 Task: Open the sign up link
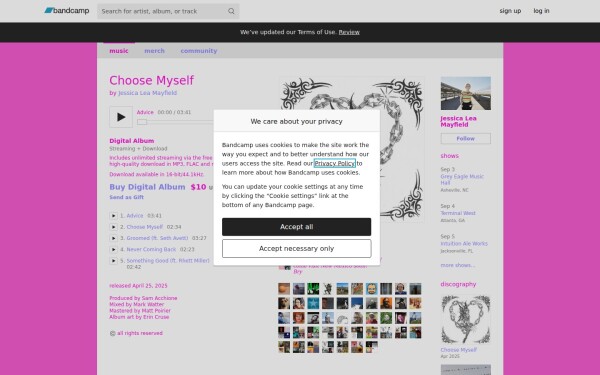click(x=510, y=11)
